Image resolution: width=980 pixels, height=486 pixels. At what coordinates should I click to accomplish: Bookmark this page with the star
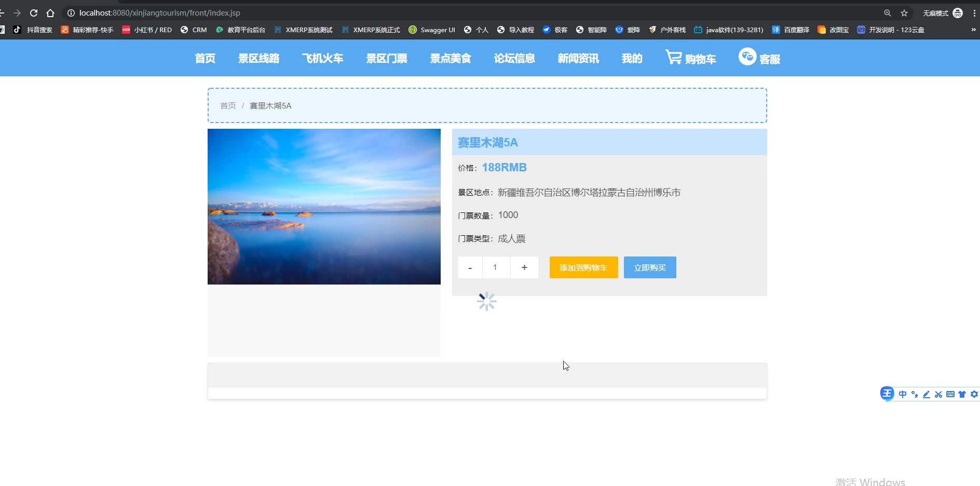pyautogui.click(x=904, y=13)
